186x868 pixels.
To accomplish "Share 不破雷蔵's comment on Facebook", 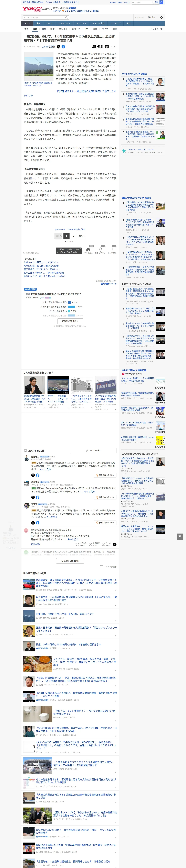I will [x=38, y=497].
